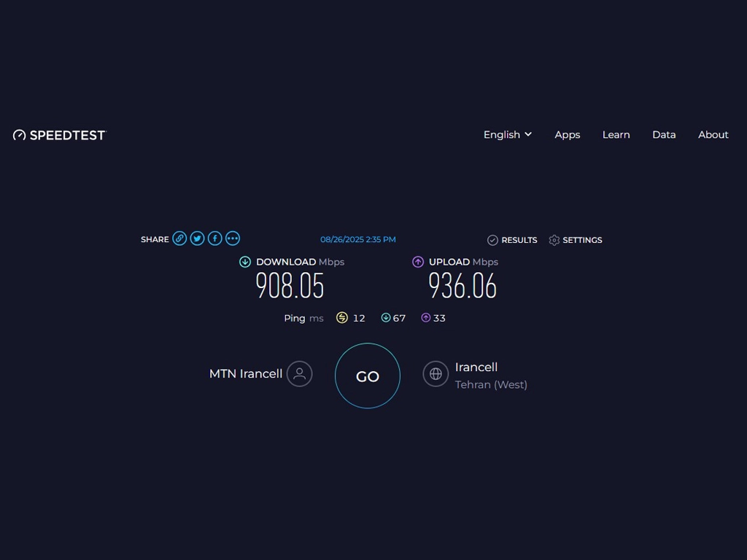Go to the Data menu item
Image resolution: width=747 pixels, height=560 pixels.
point(664,135)
